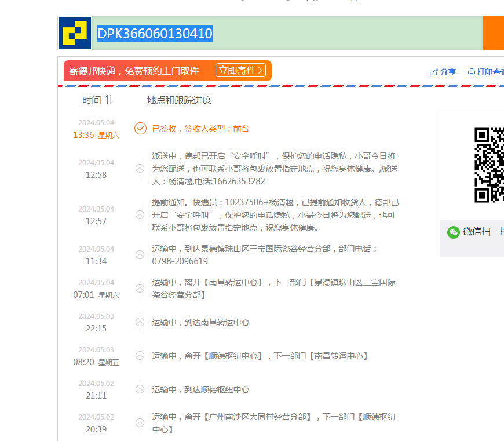Click the 20:39 timestamp
504x441 pixels.
tap(96, 429)
